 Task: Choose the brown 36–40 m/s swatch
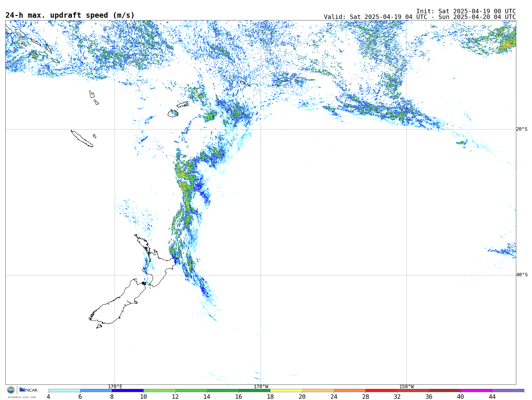(x=445, y=390)
